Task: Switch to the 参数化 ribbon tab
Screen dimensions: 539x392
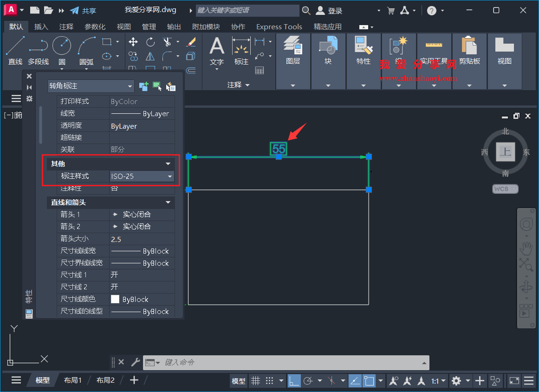Action: tap(95, 26)
